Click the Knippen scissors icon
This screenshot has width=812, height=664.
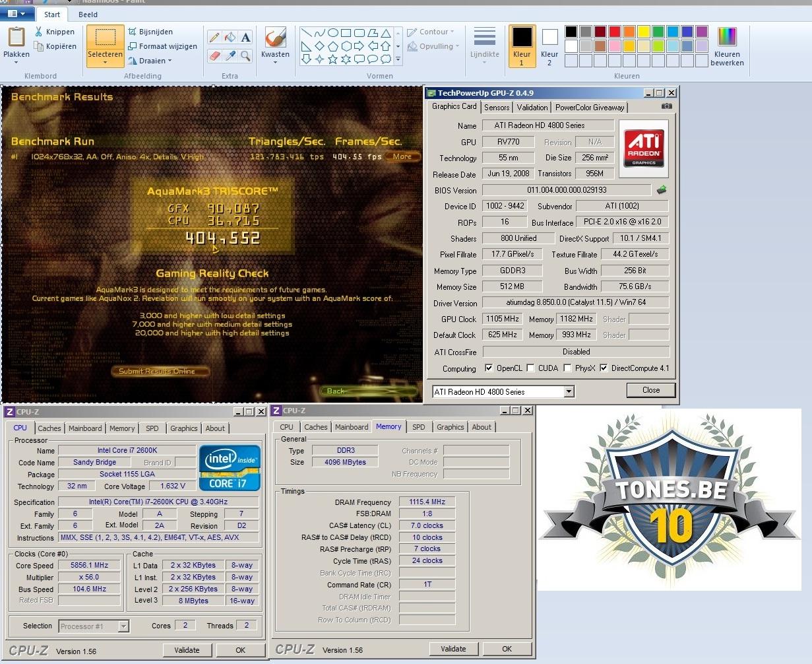coord(39,32)
